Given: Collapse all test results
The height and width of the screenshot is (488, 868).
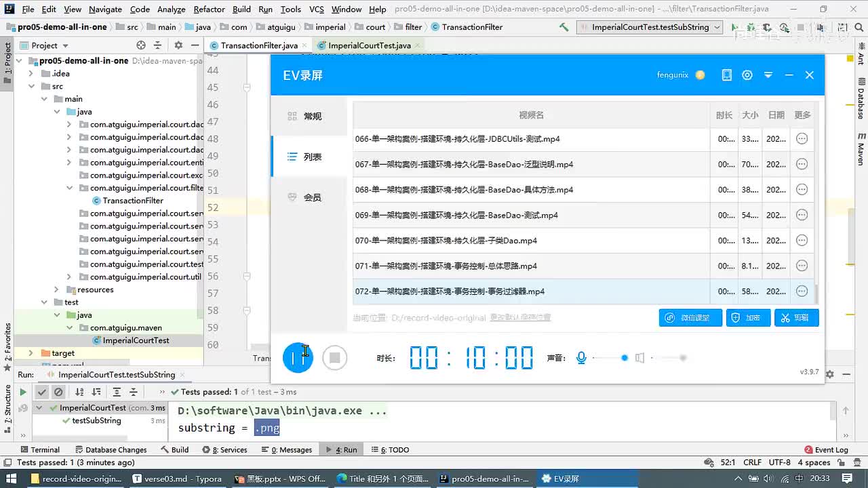Looking at the screenshot, I should (x=133, y=392).
